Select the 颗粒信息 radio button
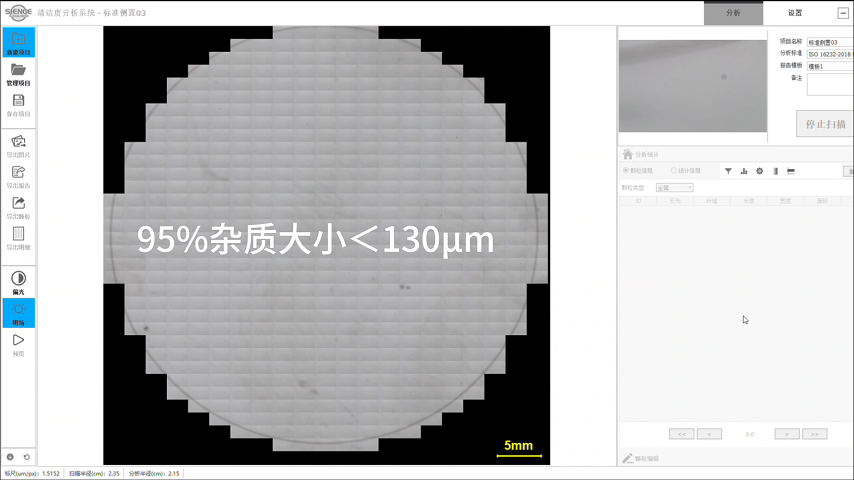This screenshot has height=480, width=854. 627,171
